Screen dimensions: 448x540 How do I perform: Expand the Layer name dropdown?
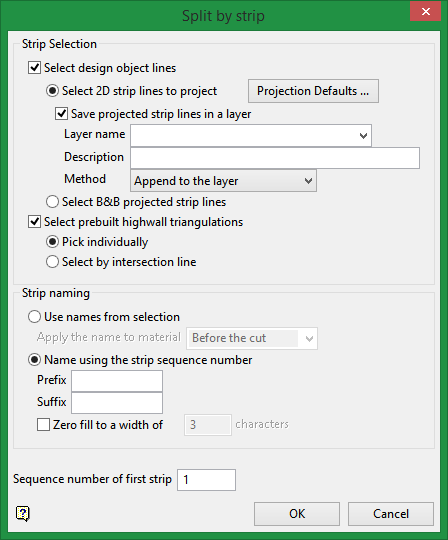coord(251,135)
